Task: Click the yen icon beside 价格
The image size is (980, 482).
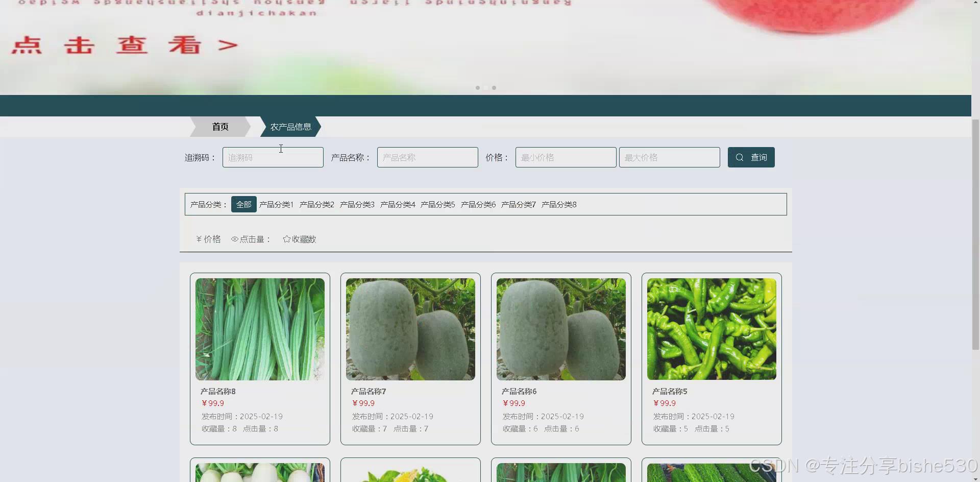Action: [199, 239]
